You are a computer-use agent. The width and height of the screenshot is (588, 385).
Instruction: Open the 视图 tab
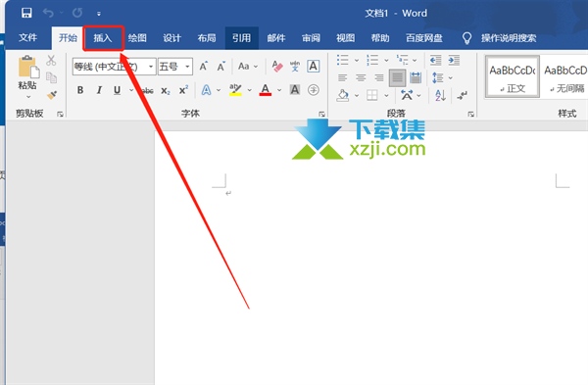[345, 38]
